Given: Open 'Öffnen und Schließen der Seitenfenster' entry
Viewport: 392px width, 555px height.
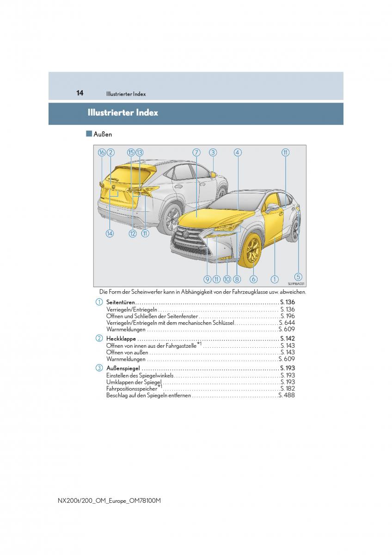Looking at the screenshot, I should tap(201, 316).
